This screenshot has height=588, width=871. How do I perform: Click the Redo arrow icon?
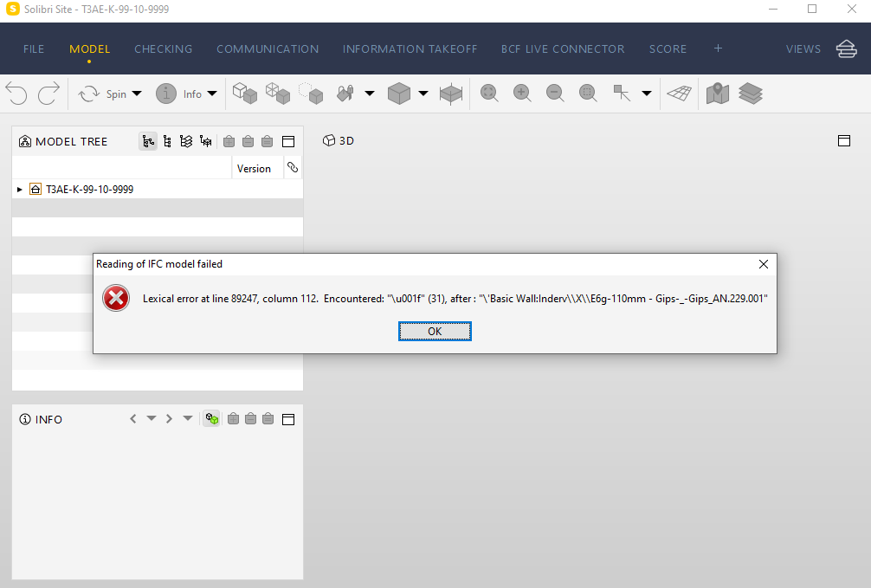pyautogui.click(x=48, y=94)
